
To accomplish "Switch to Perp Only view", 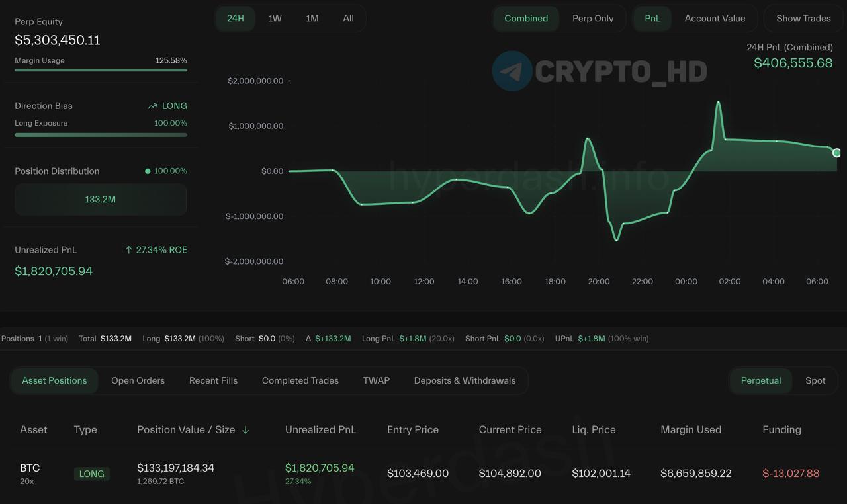I will pos(593,19).
